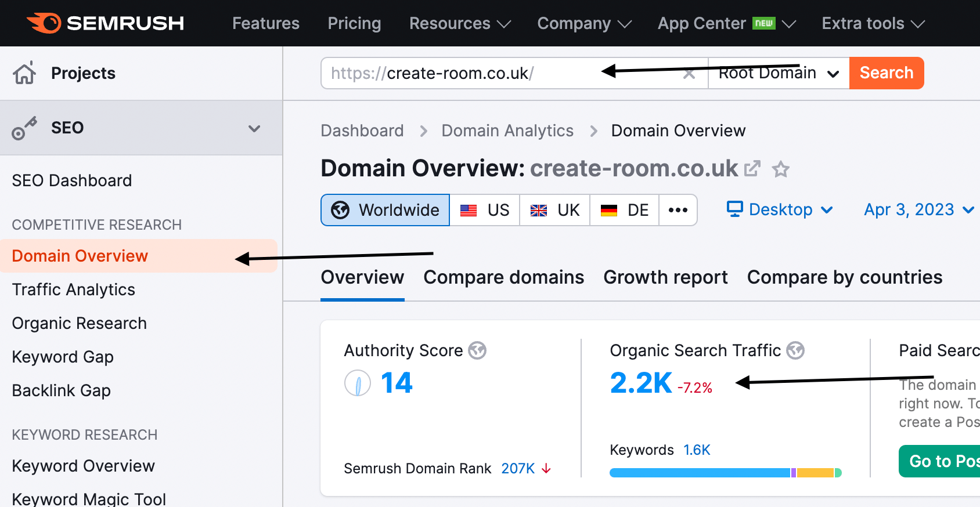Image resolution: width=980 pixels, height=507 pixels.
Task: Open Projects in the sidebar
Action: click(83, 73)
